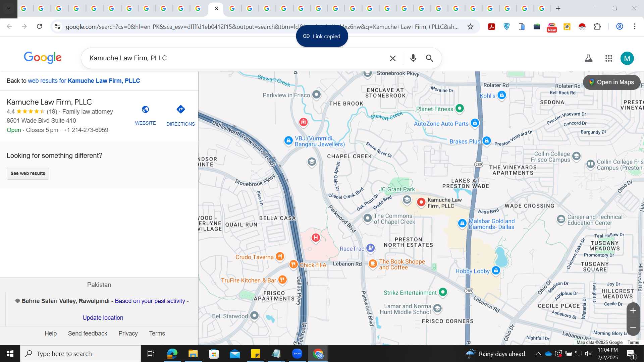Click phone number +1 214-273-6959
The image size is (644, 362).
click(x=86, y=130)
